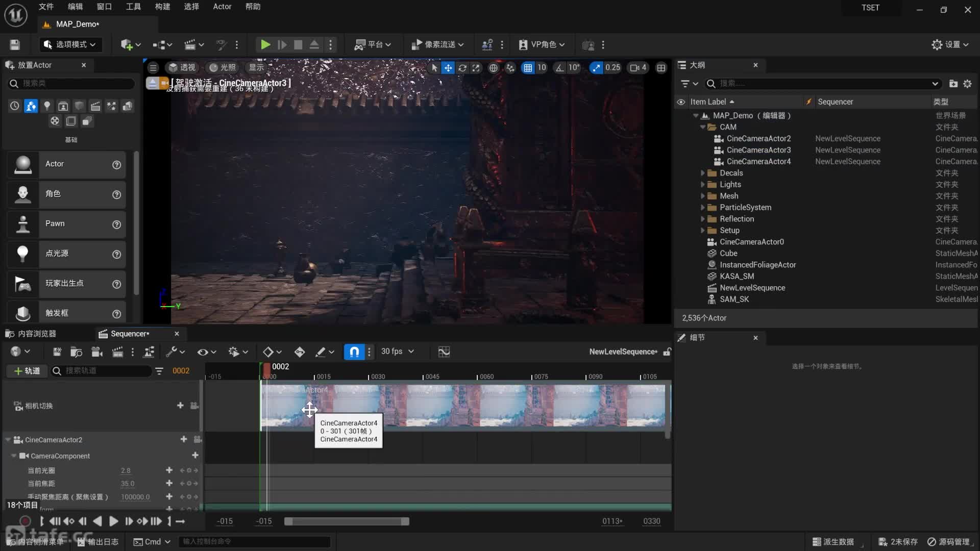The height and width of the screenshot is (551, 980).
Task: Click the Stop simulation square button
Action: pos(298,45)
